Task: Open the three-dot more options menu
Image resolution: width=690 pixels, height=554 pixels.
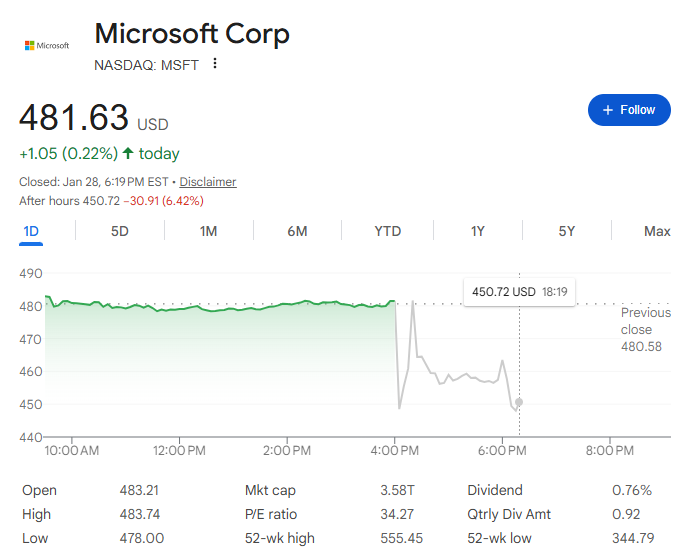Action: pyautogui.click(x=214, y=65)
